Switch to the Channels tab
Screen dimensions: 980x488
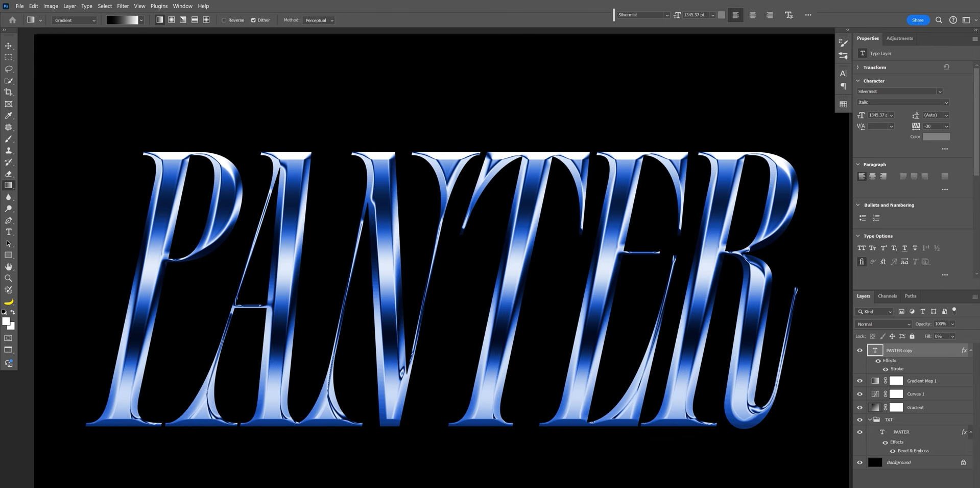[887, 296]
